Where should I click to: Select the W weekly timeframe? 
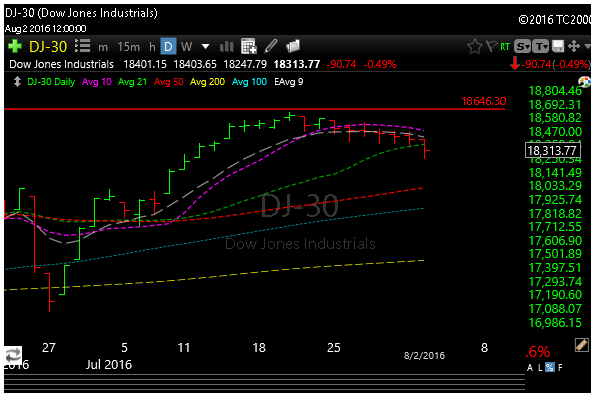click(186, 47)
